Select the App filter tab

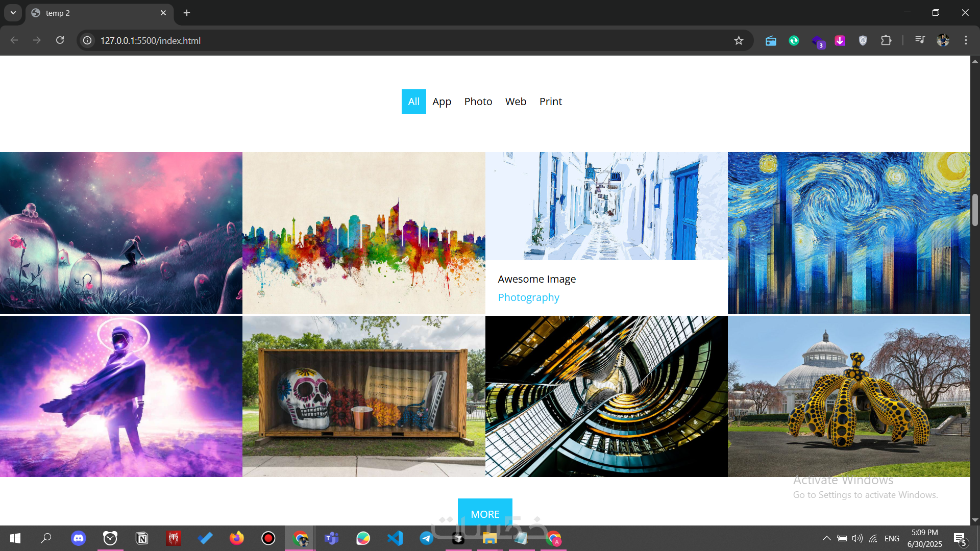[x=442, y=102]
